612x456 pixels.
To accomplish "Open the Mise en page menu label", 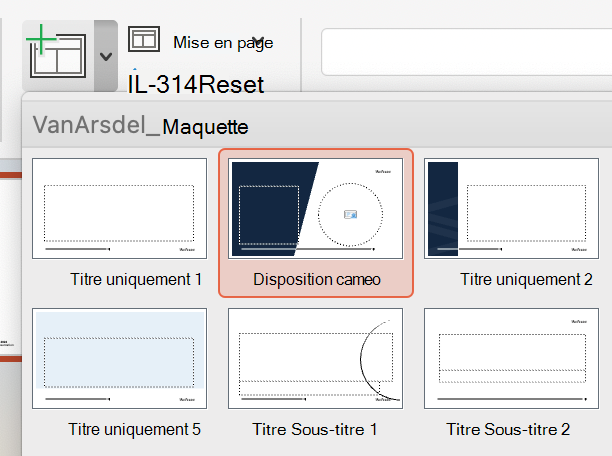I will coord(223,42).
